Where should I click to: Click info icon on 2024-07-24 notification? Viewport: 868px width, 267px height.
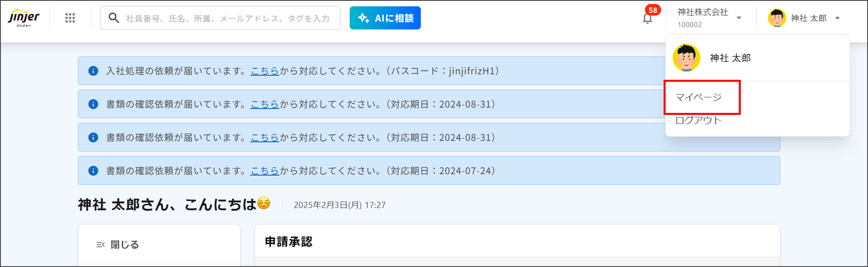tap(93, 171)
